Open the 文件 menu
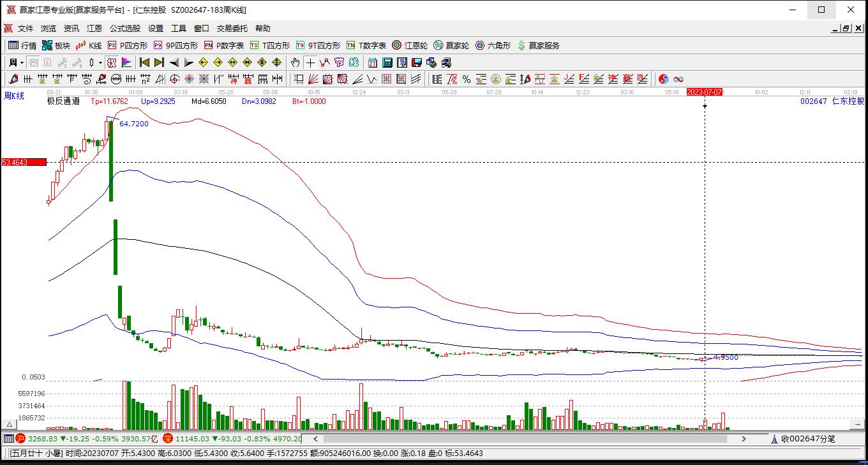This screenshot has height=465, width=868. pos(26,29)
